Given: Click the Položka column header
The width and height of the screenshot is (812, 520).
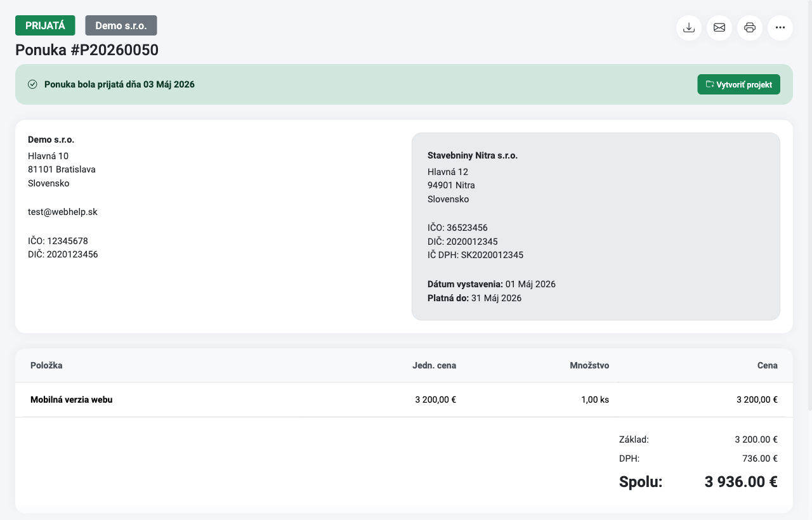Looking at the screenshot, I should [x=46, y=365].
